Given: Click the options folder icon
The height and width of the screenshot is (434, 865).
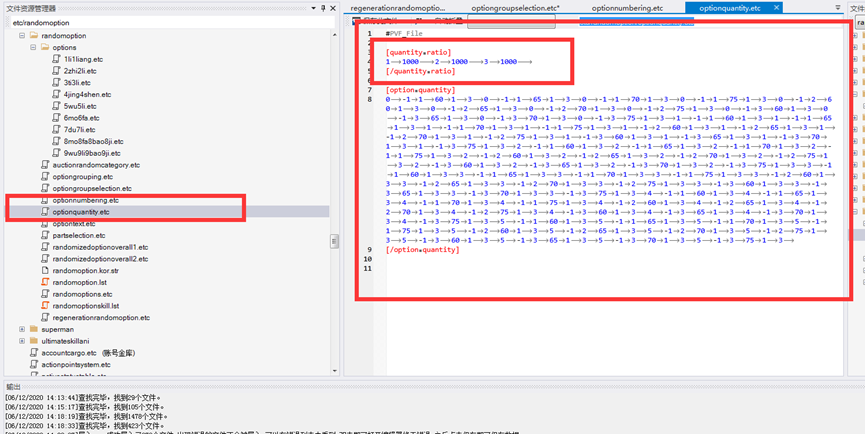Looking at the screenshot, I should [x=45, y=48].
